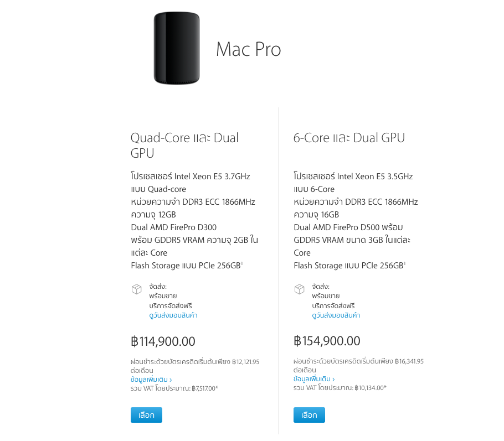Select the 6-Core และ Dual GPU heading
Image resolution: width=504 pixels, height=441 pixels.
pyautogui.click(x=349, y=138)
